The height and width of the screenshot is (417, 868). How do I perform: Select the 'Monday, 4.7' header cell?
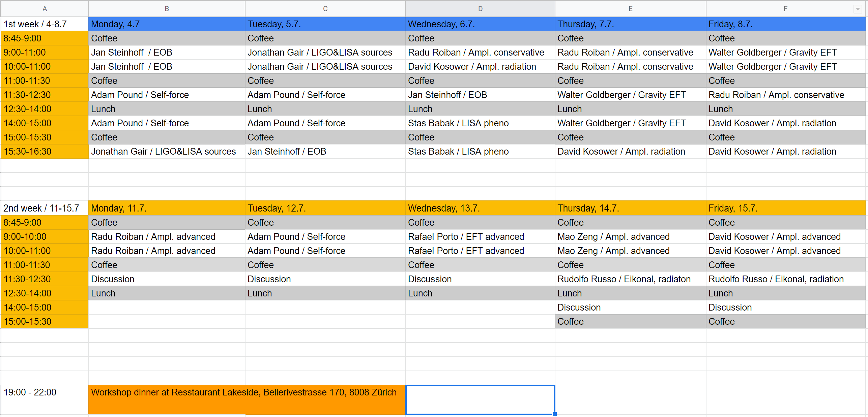point(167,24)
